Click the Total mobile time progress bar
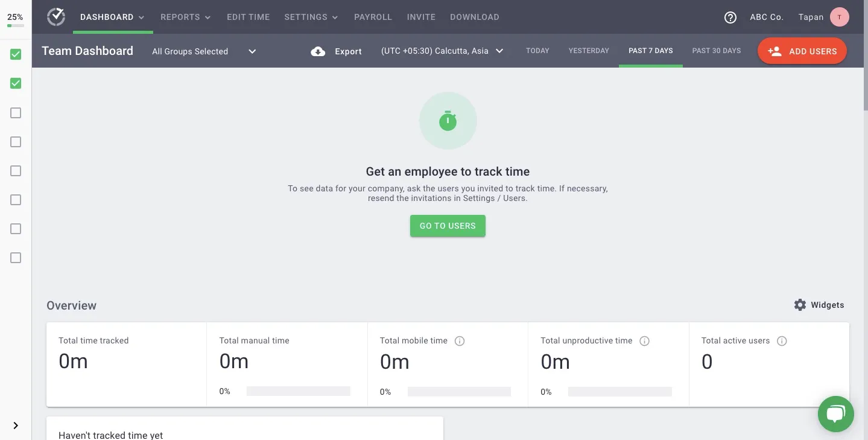The height and width of the screenshot is (440, 868). (x=459, y=392)
